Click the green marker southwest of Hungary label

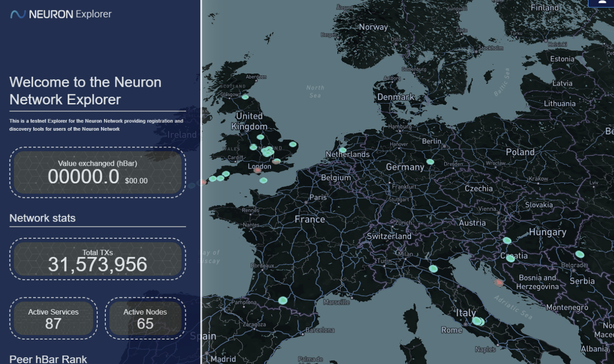(x=507, y=241)
